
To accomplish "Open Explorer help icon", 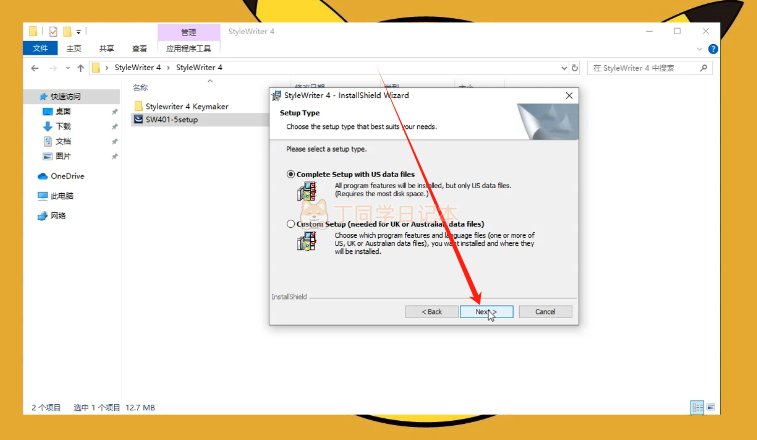I will (713, 49).
